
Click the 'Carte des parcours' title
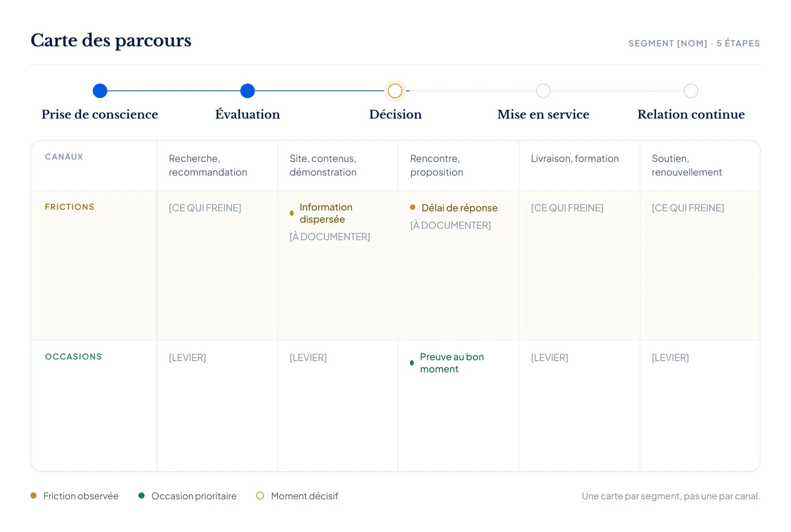[111, 41]
